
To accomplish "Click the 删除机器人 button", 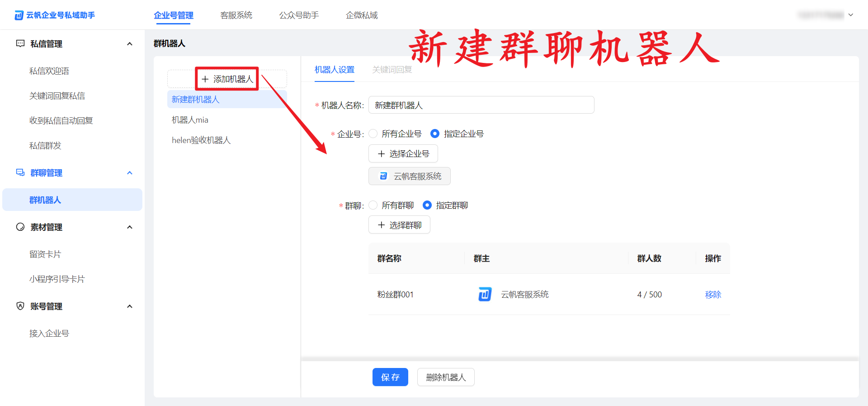I will click(x=446, y=377).
